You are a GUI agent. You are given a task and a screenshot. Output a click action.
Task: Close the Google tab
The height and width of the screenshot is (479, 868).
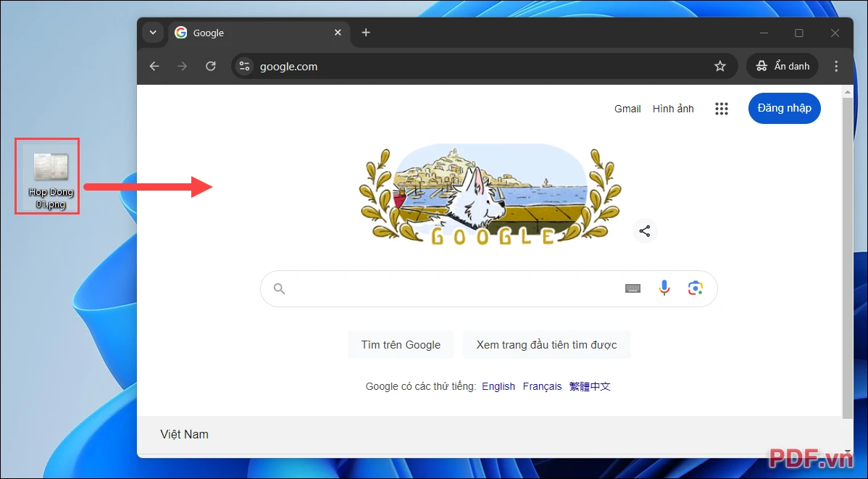tap(338, 33)
